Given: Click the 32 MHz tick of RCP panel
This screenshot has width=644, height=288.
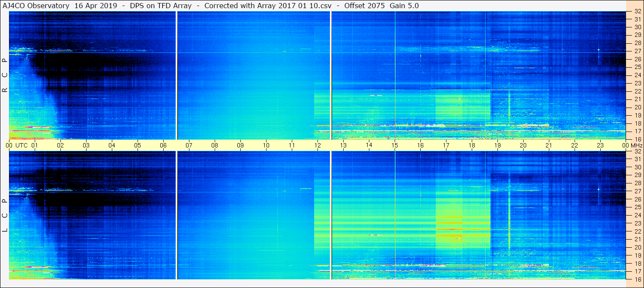Looking at the screenshot, I should click(638, 12).
